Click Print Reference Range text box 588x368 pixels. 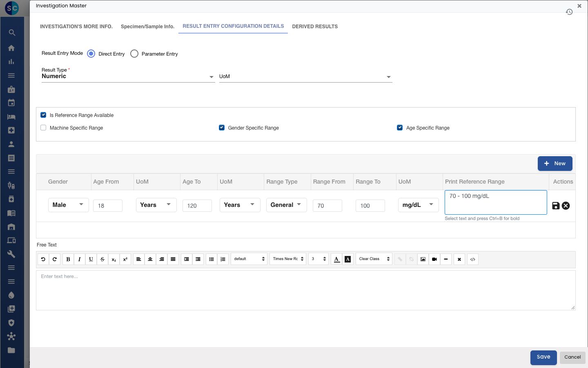496,202
